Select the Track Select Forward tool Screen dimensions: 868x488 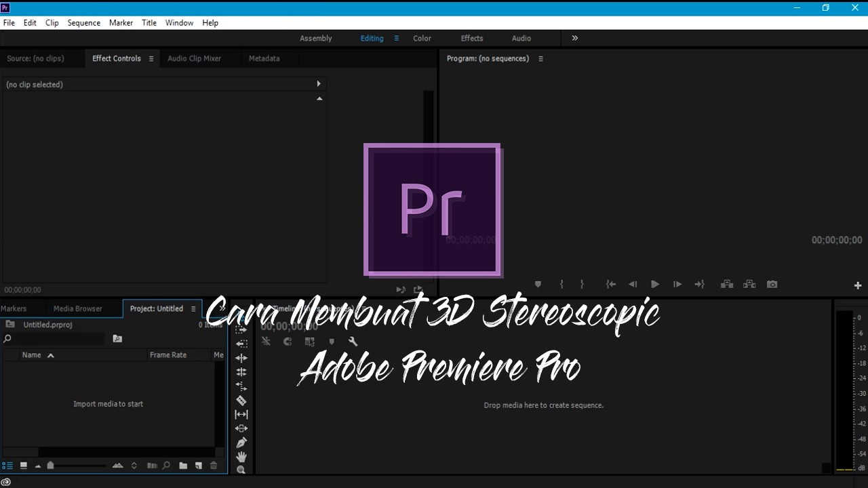pos(241,329)
